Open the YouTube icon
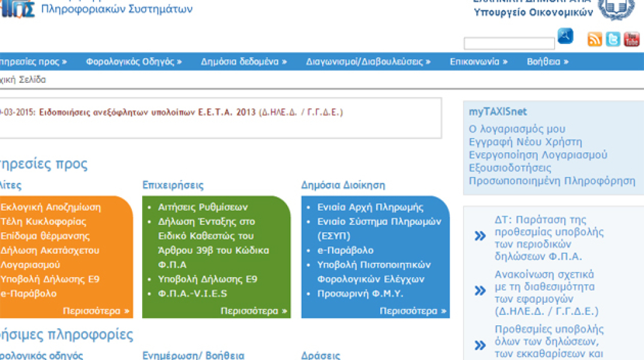 coord(631,39)
